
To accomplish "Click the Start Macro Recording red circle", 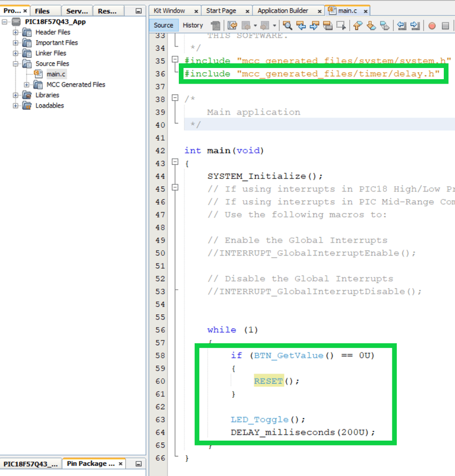I will pyautogui.click(x=432, y=25).
